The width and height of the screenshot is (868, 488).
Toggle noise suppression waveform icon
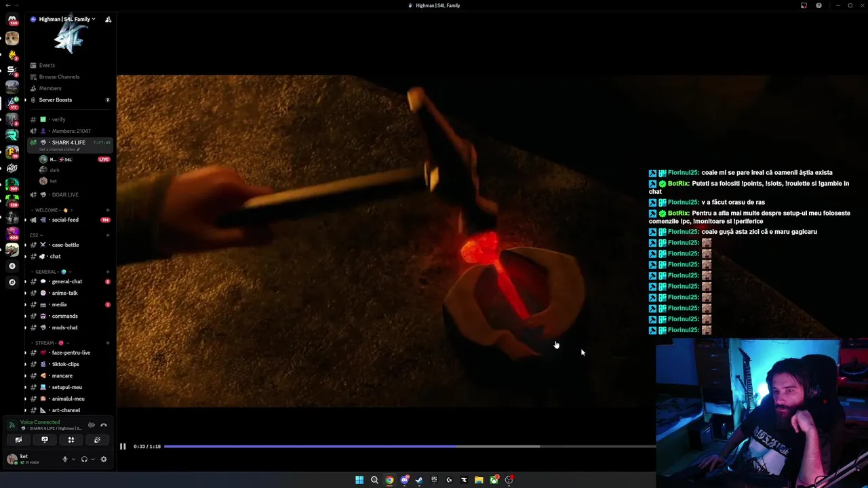point(92,425)
